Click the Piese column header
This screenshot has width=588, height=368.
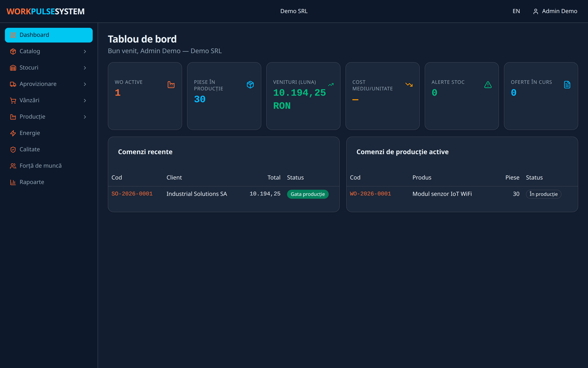[x=512, y=177]
